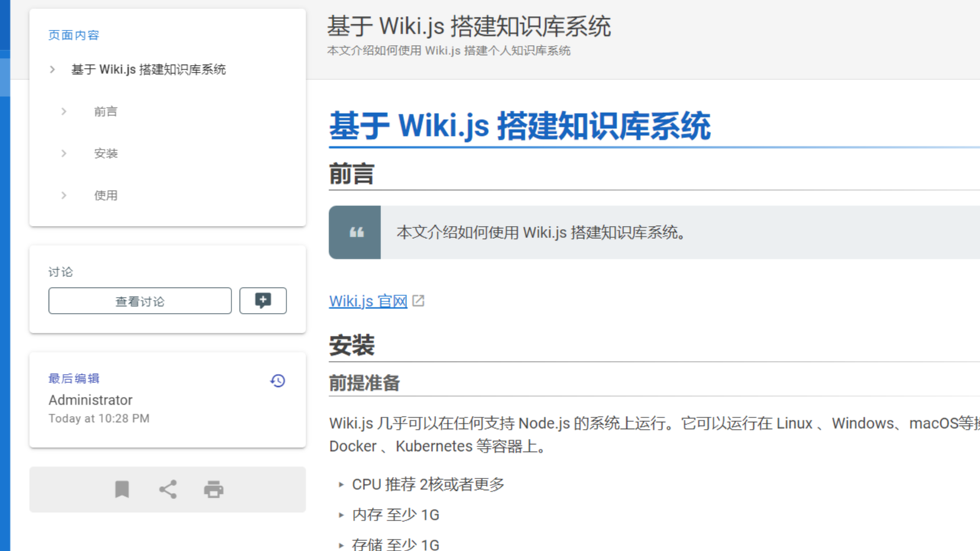
Task: Click the 前言 article heading
Action: (351, 174)
